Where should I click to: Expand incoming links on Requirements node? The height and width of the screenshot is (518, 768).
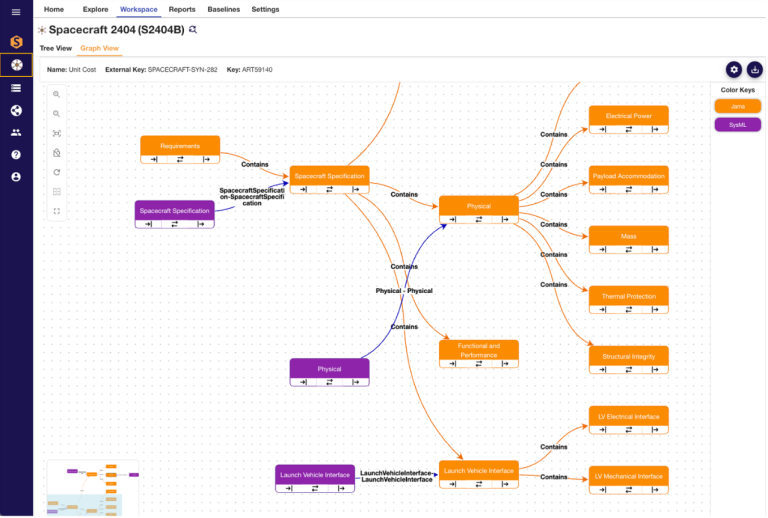click(x=154, y=160)
